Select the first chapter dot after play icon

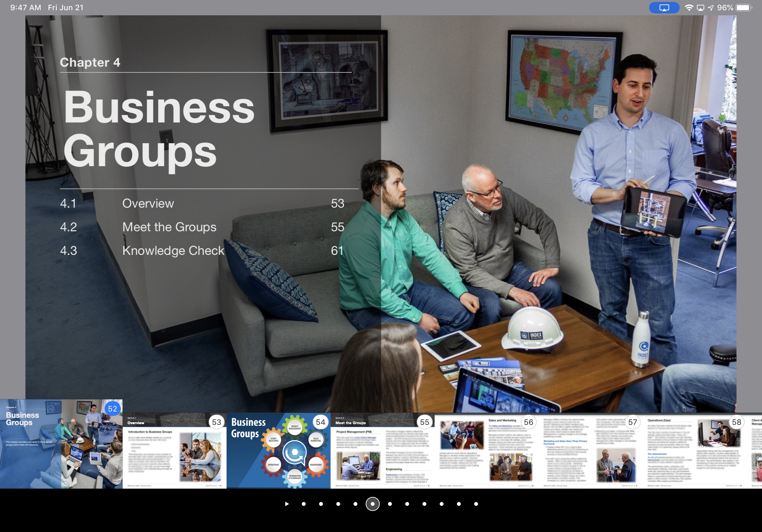[x=304, y=504]
